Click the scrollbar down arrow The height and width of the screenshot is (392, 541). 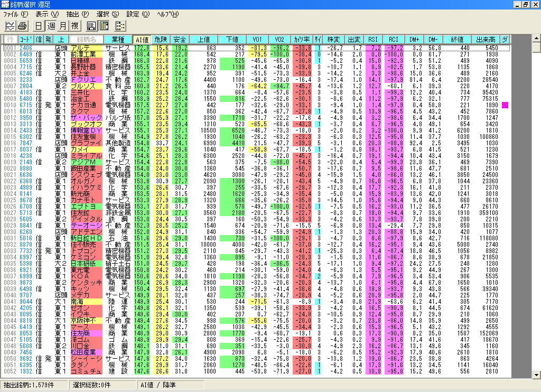(537, 375)
